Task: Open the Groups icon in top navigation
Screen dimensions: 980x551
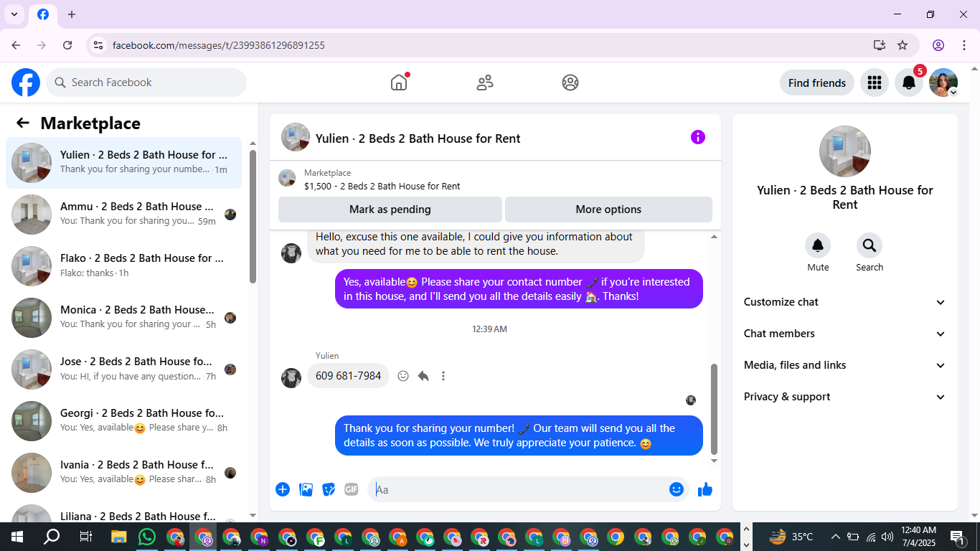Action: coord(570,83)
